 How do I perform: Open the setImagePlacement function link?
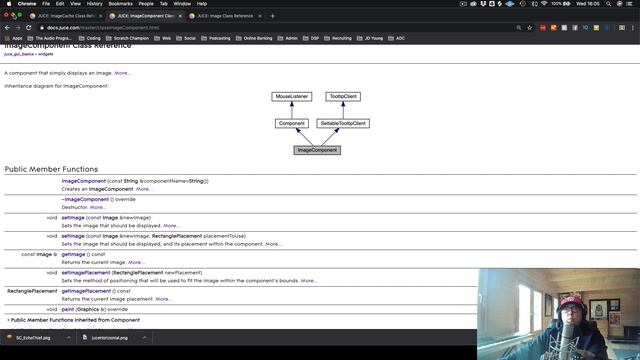click(86, 273)
